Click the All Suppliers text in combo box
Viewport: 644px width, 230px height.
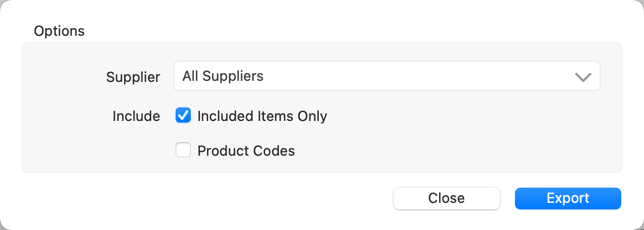(x=223, y=76)
